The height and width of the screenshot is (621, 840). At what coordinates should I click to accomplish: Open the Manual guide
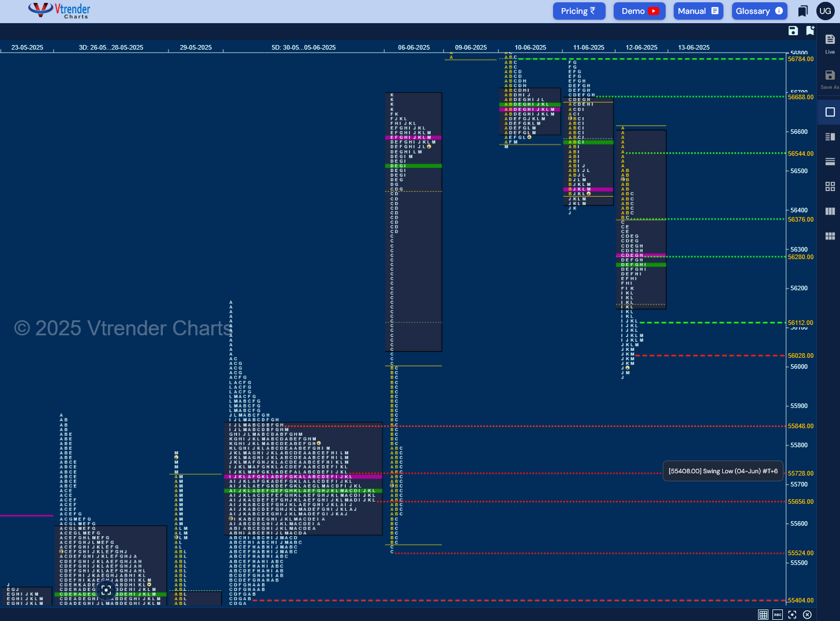point(699,11)
